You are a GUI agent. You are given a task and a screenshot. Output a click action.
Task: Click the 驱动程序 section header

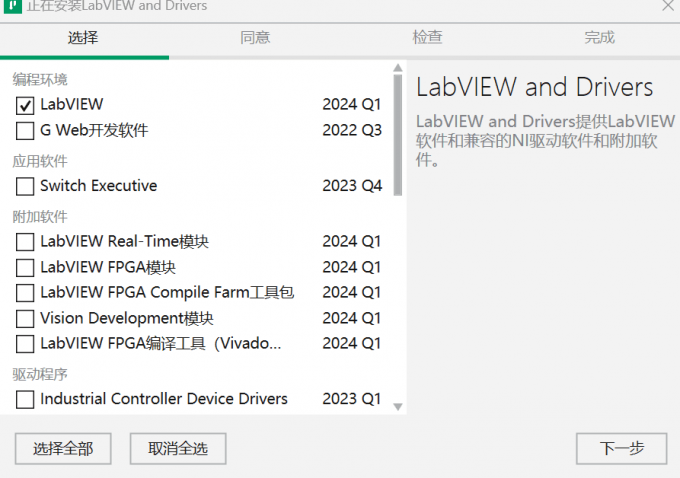click(x=40, y=374)
